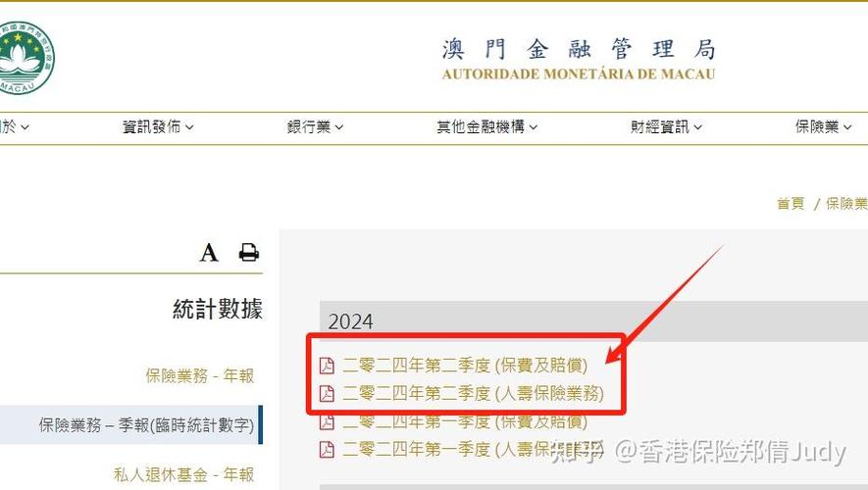Screen dimensions: 868x490
Task: Click PDF icon for 第二季度 (人壽保險業務)
Action: [328, 394]
